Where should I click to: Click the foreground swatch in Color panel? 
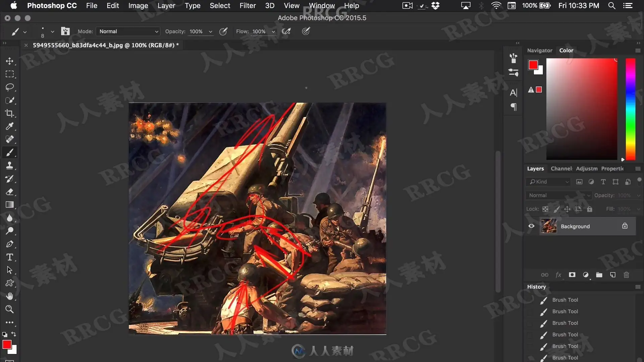click(533, 65)
